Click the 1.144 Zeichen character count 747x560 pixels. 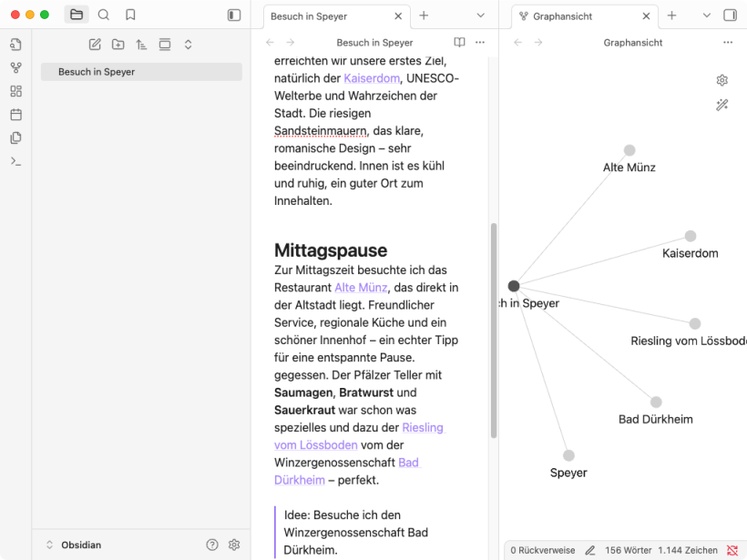pyautogui.click(x=688, y=550)
